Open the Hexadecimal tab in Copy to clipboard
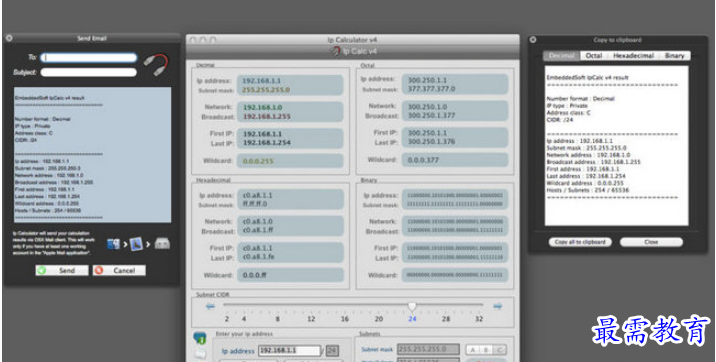The width and height of the screenshot is (716, 362). coord(633,56)
